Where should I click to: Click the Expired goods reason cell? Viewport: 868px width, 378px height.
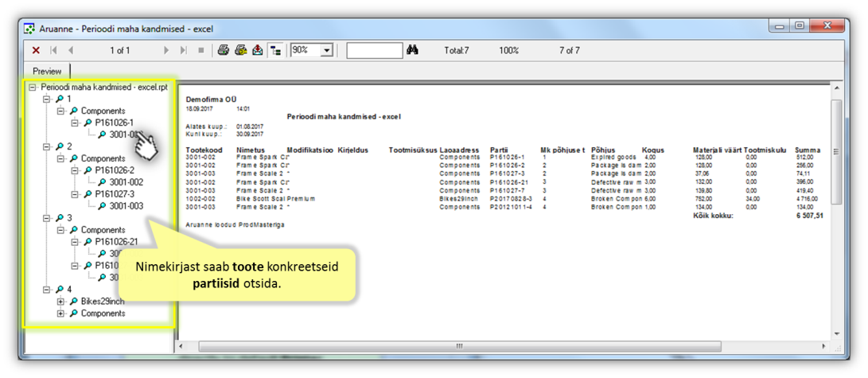click(613, 158)
